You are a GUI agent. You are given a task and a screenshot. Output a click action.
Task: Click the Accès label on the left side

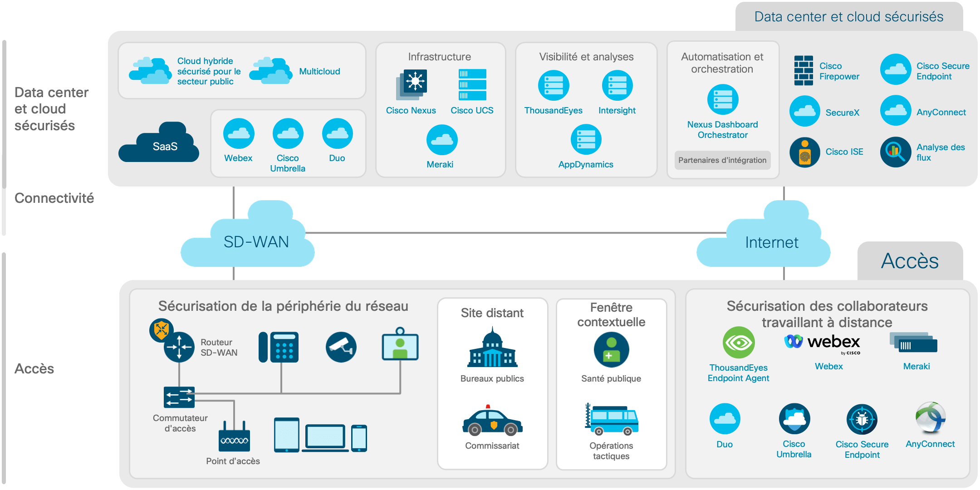click(x=34, y=368)
